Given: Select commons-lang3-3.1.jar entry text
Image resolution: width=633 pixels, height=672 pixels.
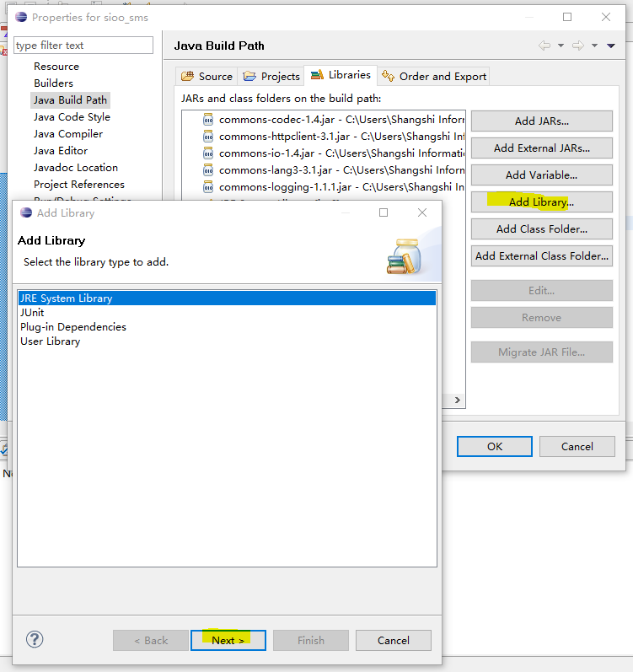Looking at the screenshot, I should click(x=341, y=170).
